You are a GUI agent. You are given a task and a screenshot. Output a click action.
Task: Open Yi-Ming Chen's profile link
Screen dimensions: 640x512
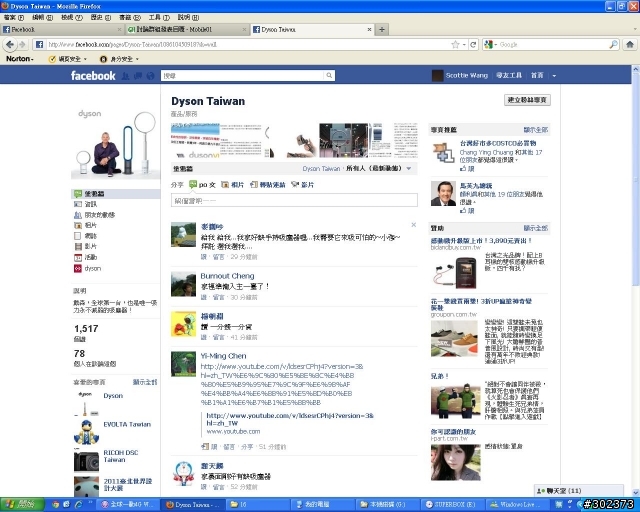[223, 356]
